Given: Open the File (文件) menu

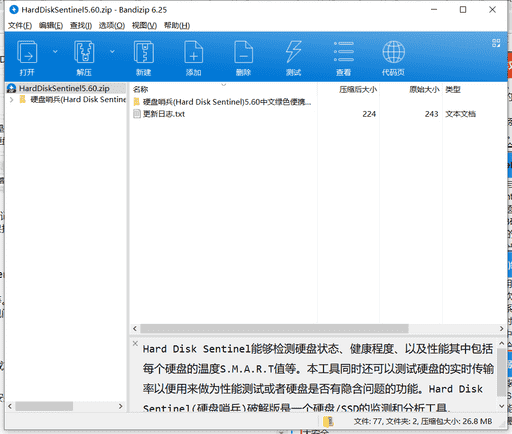Looking at the screenshot, I should [x=20, y=26].
